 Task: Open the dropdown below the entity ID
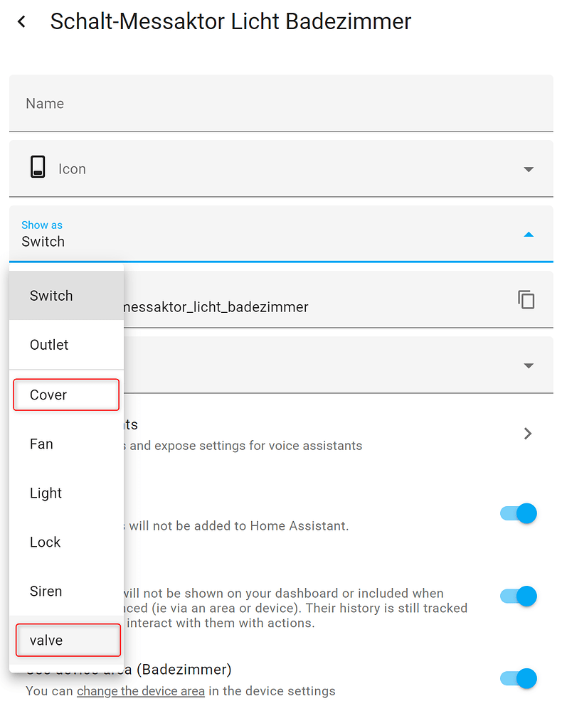point(529,365)
